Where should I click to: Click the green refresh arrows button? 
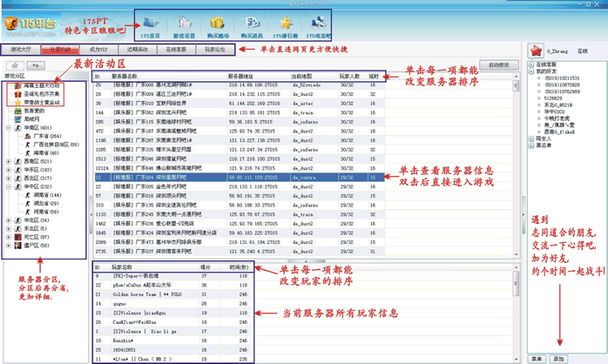click(37, 65)
